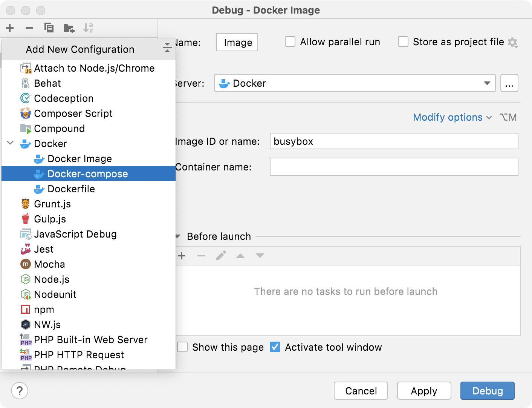The width and height of the screenshot is (532, 408).
Task: Collapse the Before launch section
Action: 178,236
